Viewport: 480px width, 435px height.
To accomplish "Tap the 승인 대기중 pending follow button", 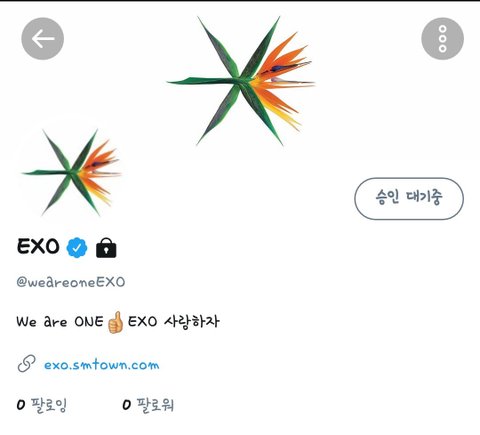I will tap(409, 198).
